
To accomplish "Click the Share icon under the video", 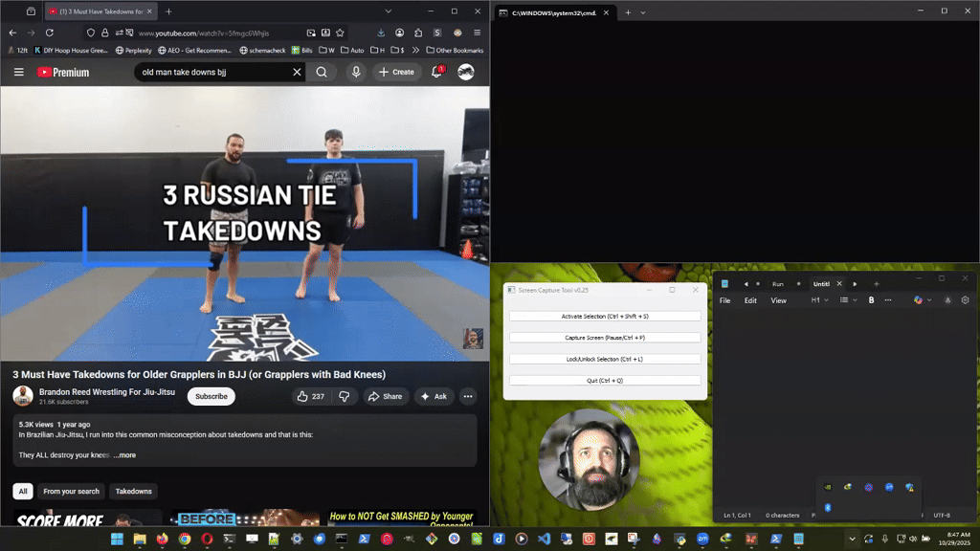I will [x=387, y=396].
